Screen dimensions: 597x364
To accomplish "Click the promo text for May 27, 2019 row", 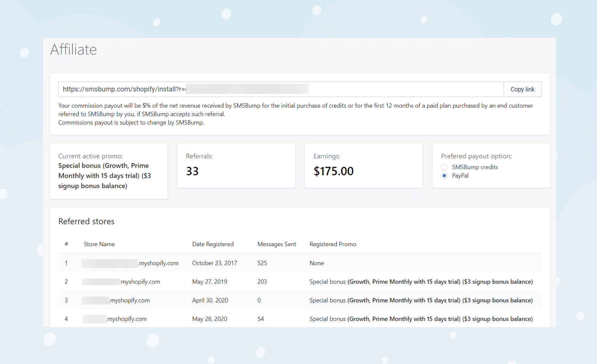I will (x=421, y=282).
